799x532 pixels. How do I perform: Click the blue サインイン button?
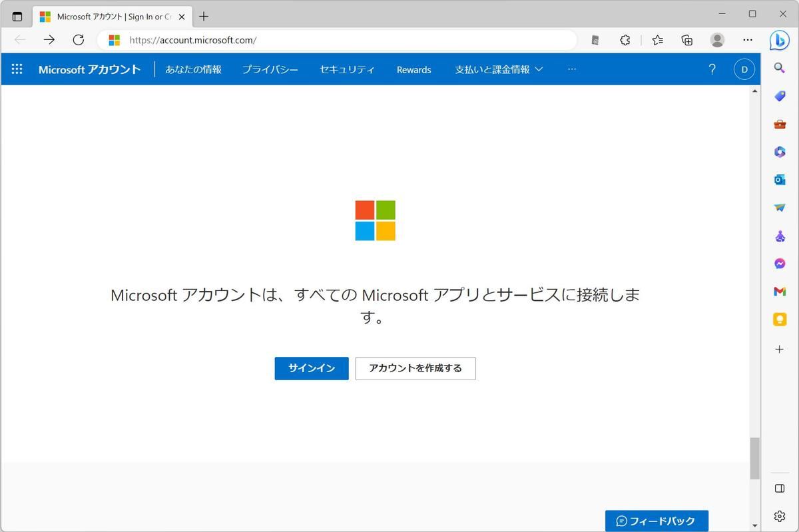312,368
